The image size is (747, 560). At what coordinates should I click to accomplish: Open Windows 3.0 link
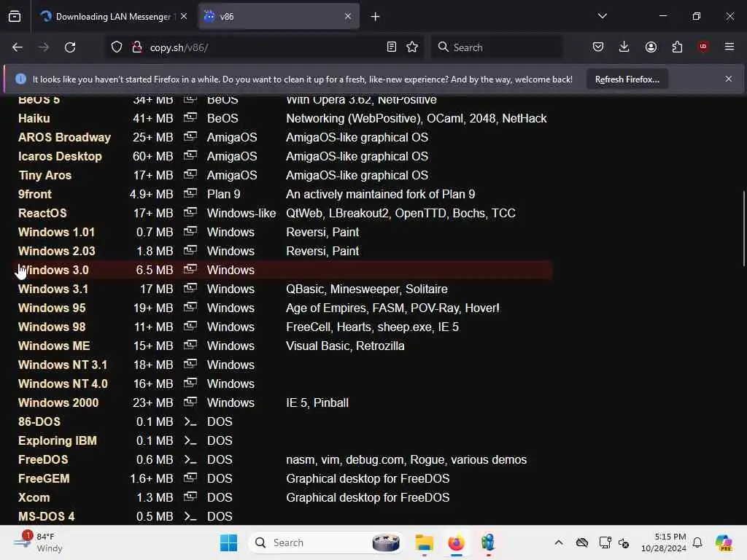pyautogui.click(x=53, y=271)
